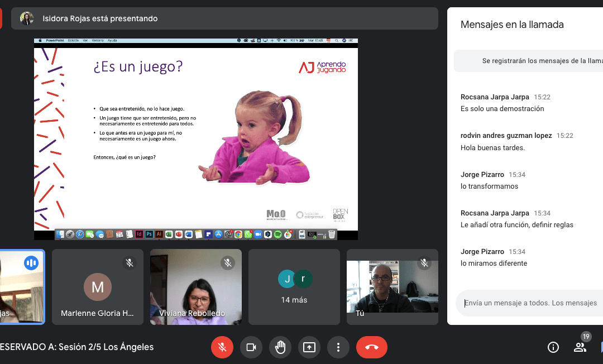
Task: Click InDesign icon in the shared dock
Action: [139, 234]
